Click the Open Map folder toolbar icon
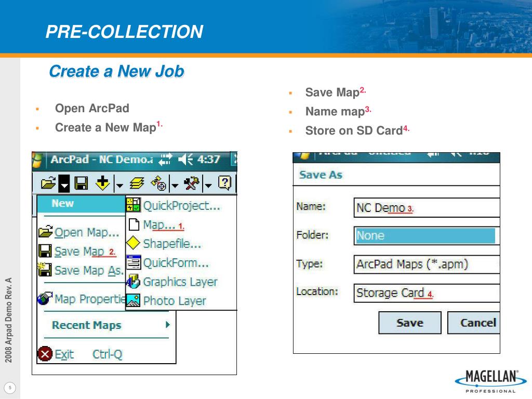The width and height of the screenshot is (532, 399). coord(48,183)
